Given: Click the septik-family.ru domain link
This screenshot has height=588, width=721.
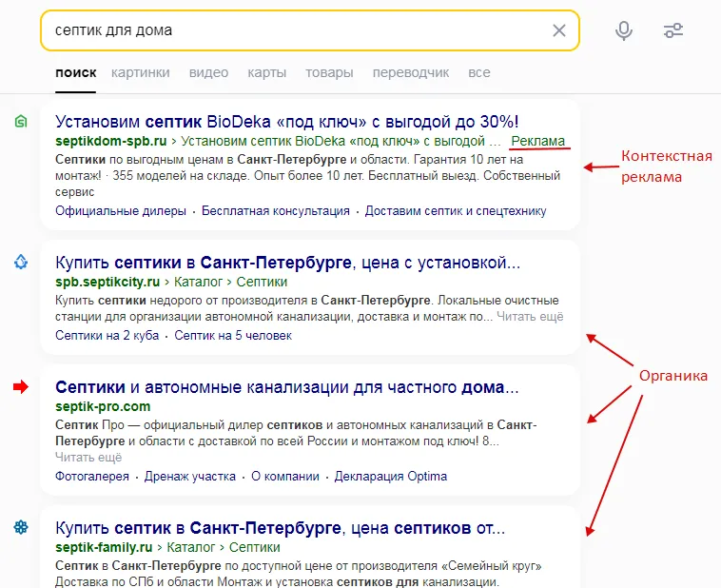Looking at the screenshot, I should pyautogui.click(x=104, y=547).
